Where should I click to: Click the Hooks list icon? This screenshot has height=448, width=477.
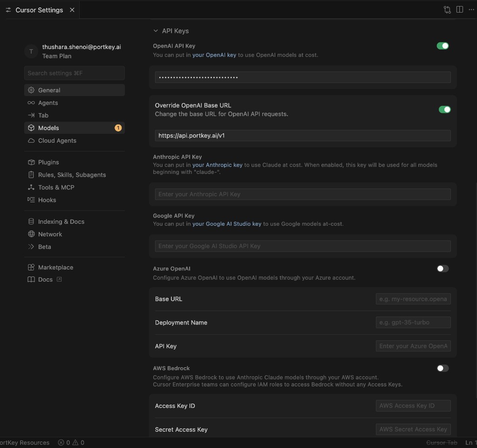[31, 200]
